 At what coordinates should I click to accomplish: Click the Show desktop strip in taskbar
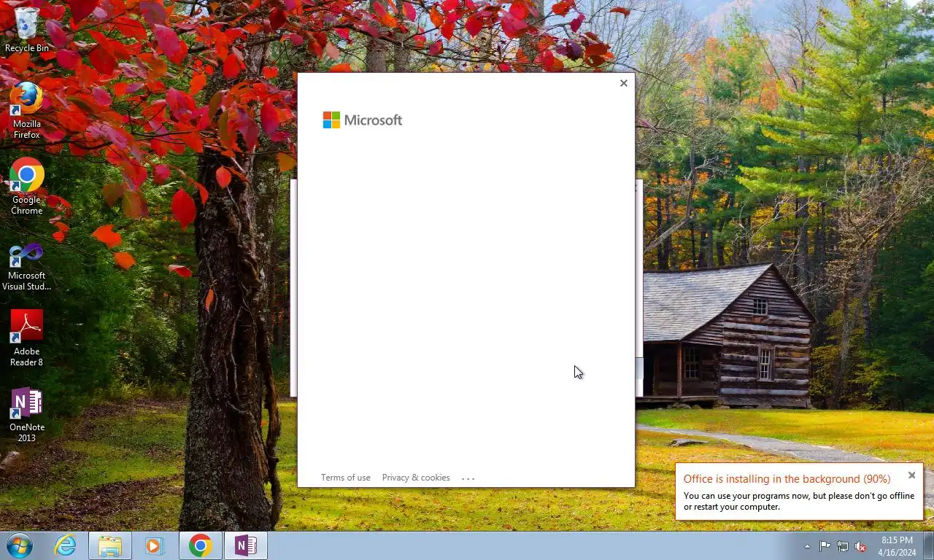pyautogui.click(x=928, y=546)
